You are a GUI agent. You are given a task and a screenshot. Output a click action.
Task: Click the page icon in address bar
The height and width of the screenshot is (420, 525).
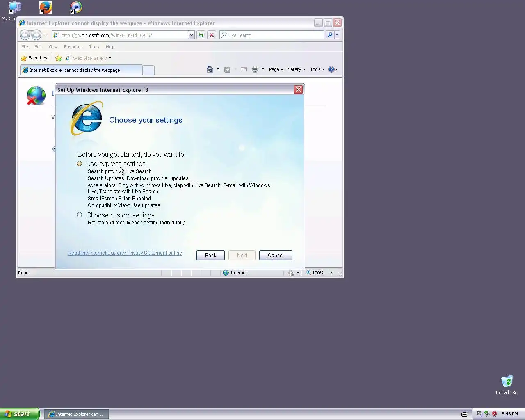coord(56,35)
